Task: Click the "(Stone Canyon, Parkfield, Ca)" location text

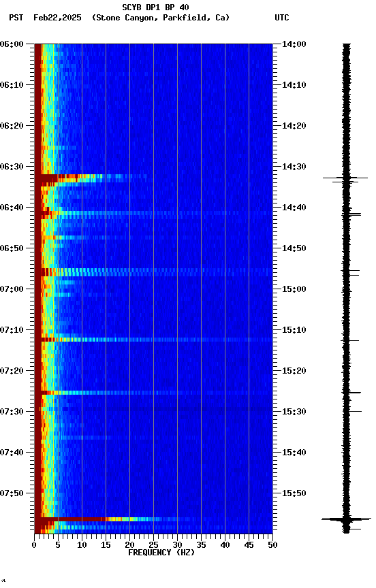Action: pyautogui.click(x=161, y=18)
